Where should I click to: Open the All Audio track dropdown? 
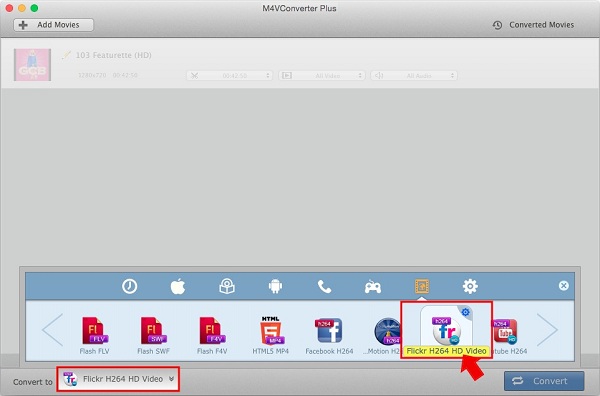tap(414, 75)
